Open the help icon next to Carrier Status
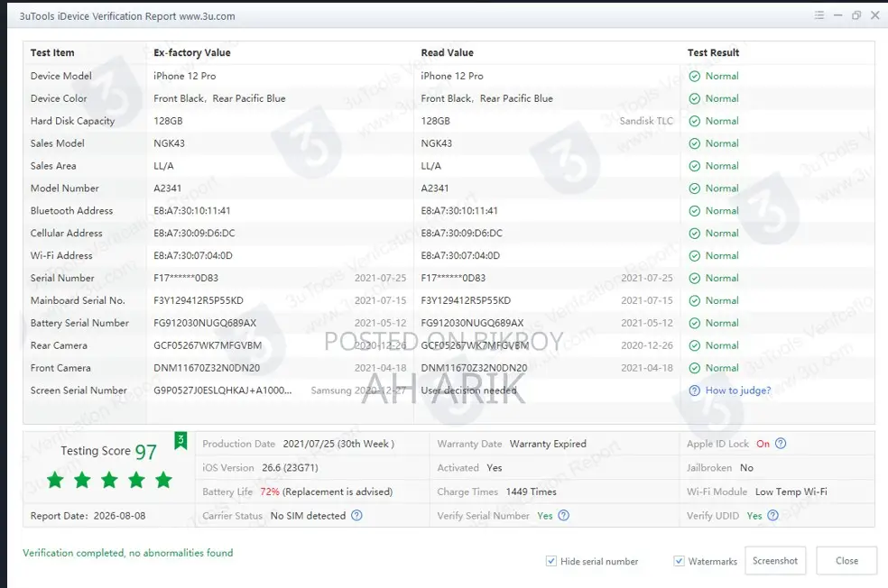The width and height of the screenshot is (888, 588). pos(356,516)
